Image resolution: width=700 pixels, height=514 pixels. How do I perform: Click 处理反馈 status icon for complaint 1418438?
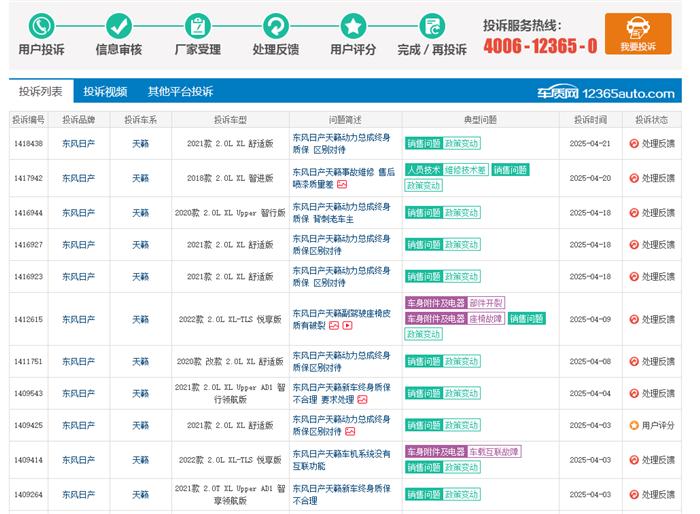[x=634, y=143]
